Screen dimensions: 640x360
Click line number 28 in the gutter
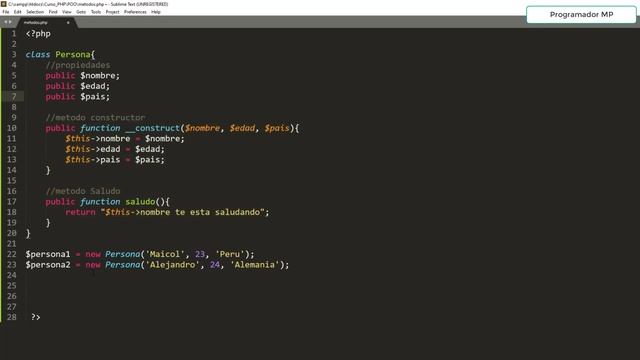tap(12, 317)
